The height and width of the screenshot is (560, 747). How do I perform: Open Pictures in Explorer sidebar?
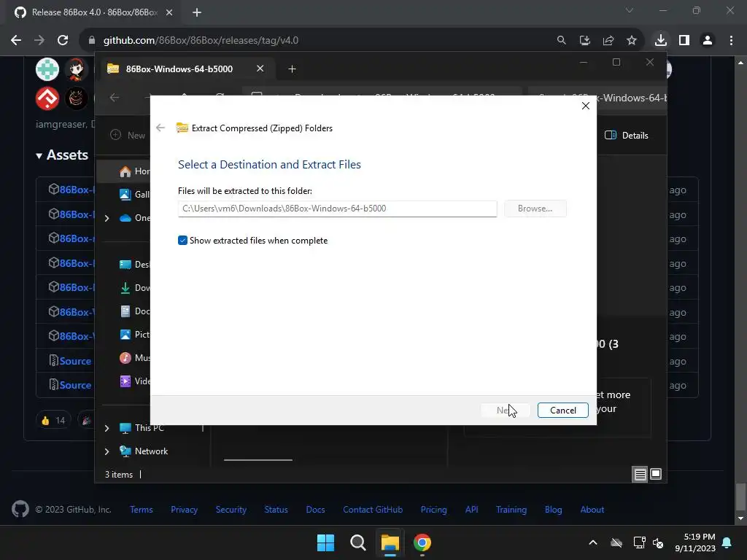135,334
